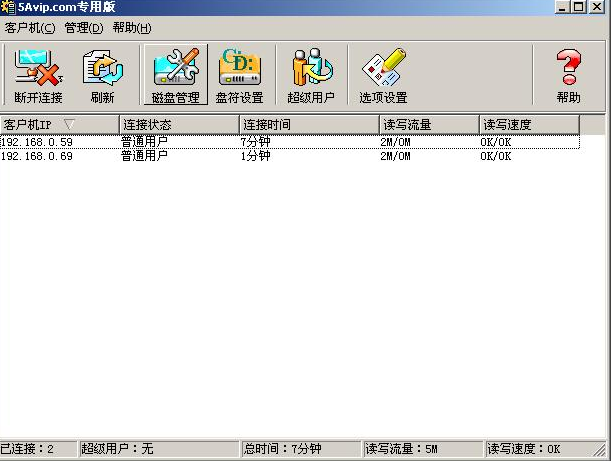The height and width of the screenshot is (461, 615).
Task: Click the 读写速度: 0K status entry
Action: pos(540,448)
